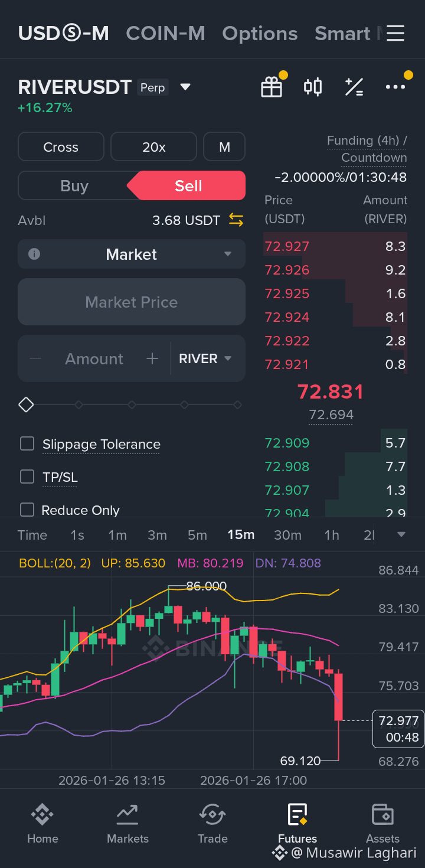Screen dimensions: 425x868
Task: Tap the 72.977 current price tag on chart
Action: [398, 729]
